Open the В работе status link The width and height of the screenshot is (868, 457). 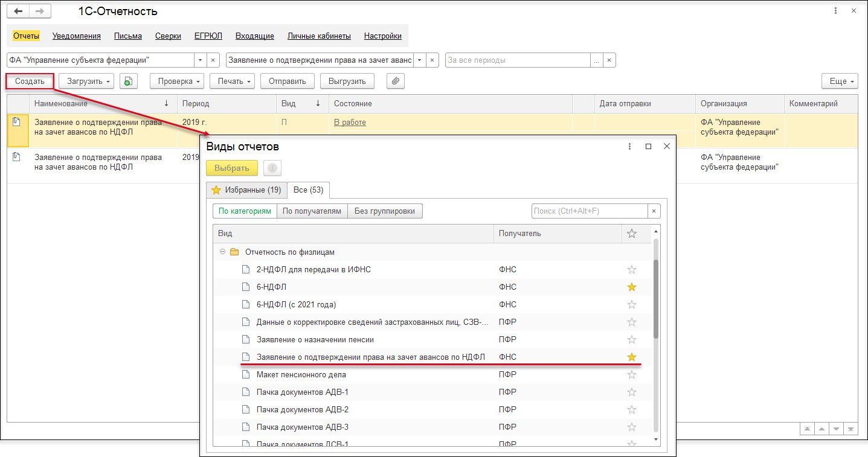[350, 122]
